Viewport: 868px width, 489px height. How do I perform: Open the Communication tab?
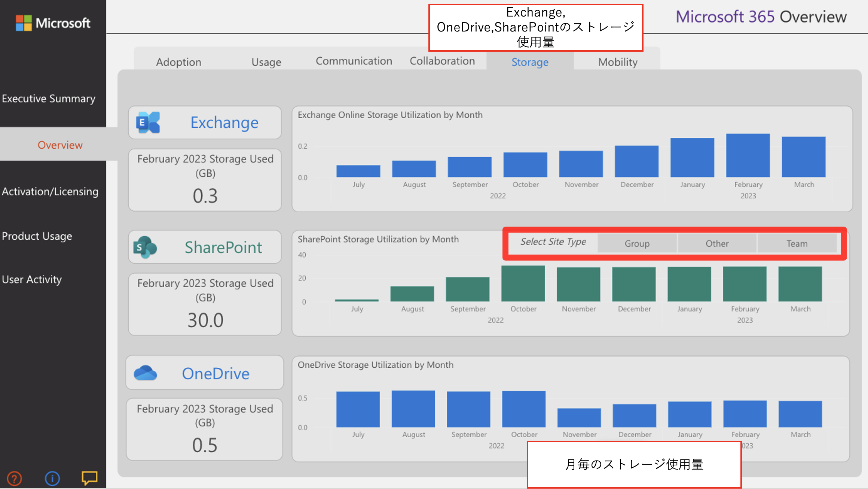click(x=354, y=61)
